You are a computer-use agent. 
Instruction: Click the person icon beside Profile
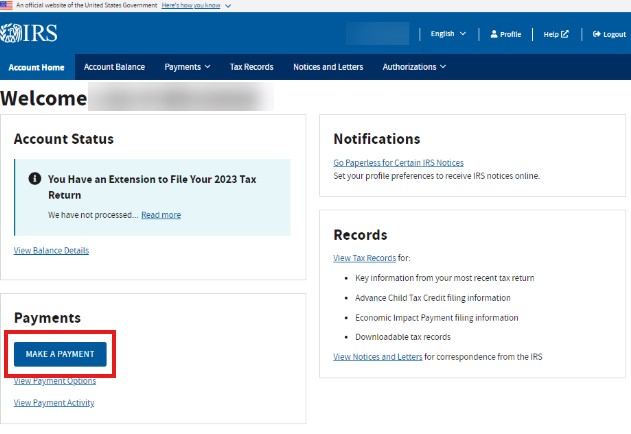494,34
